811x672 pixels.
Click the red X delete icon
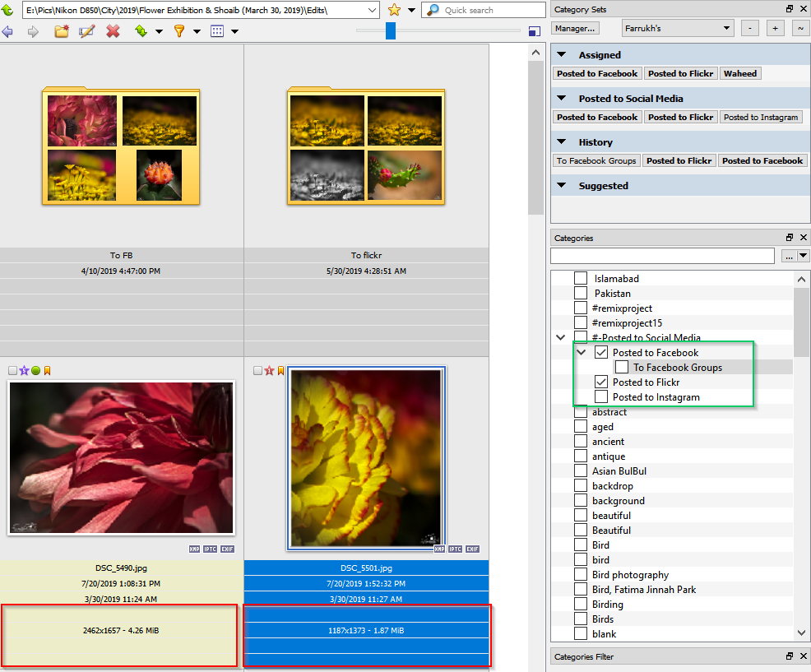coord(113,31)
